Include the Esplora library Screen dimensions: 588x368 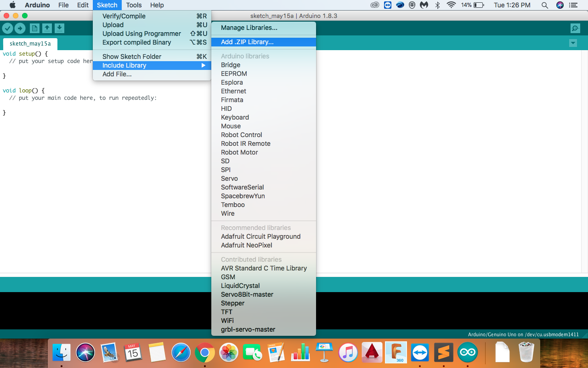pyautogui.click(x=264, y=82)
